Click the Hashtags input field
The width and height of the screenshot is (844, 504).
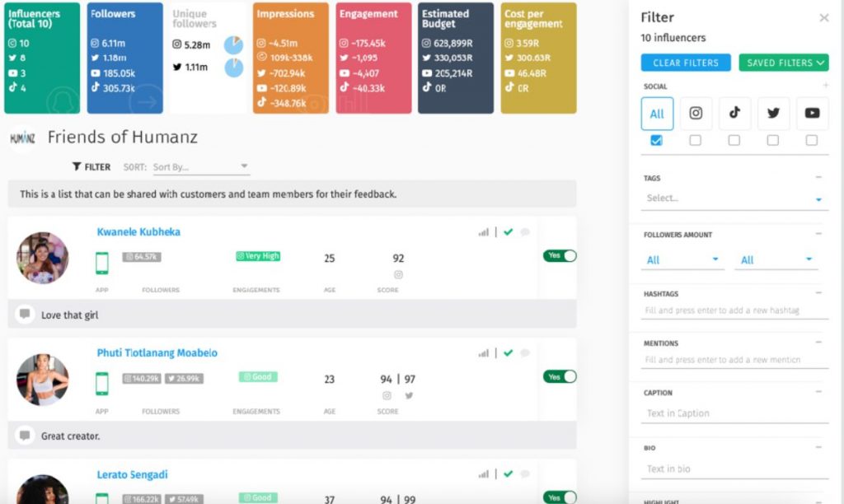(x=734, y=310)
